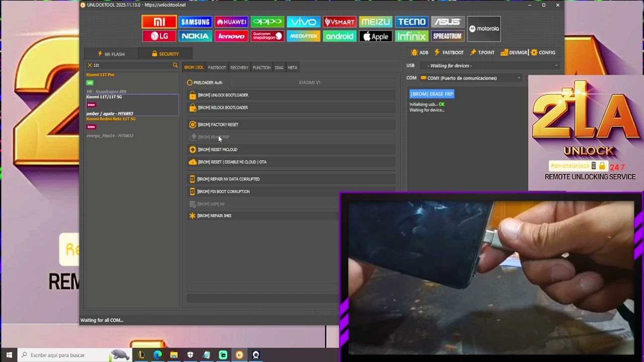This screenshot has height=362, width=644.
Task: Run [BROM] RESET MICLOUD
Action: point(291,149)
